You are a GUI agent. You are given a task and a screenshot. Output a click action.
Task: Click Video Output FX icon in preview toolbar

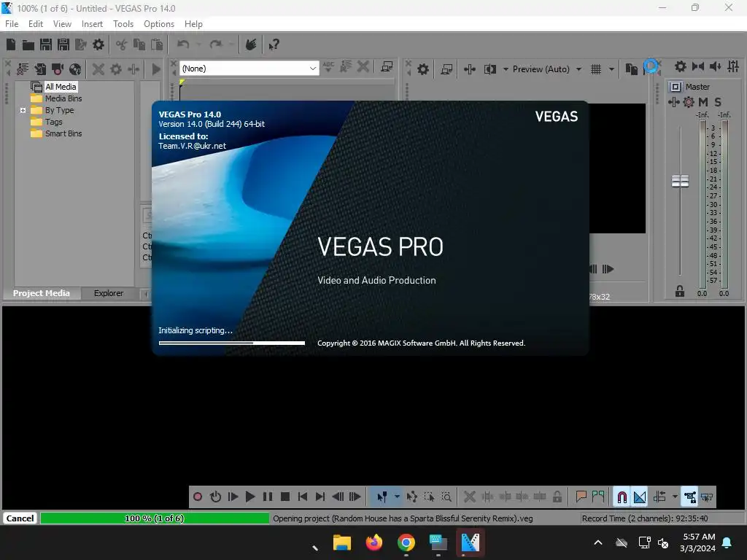coord(470,69)
